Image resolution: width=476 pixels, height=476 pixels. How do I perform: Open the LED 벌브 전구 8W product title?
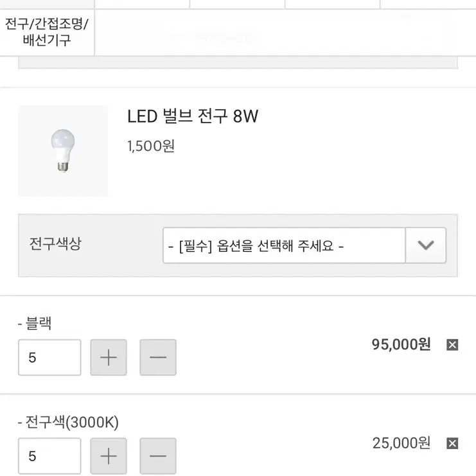click(x=193, y=116)
